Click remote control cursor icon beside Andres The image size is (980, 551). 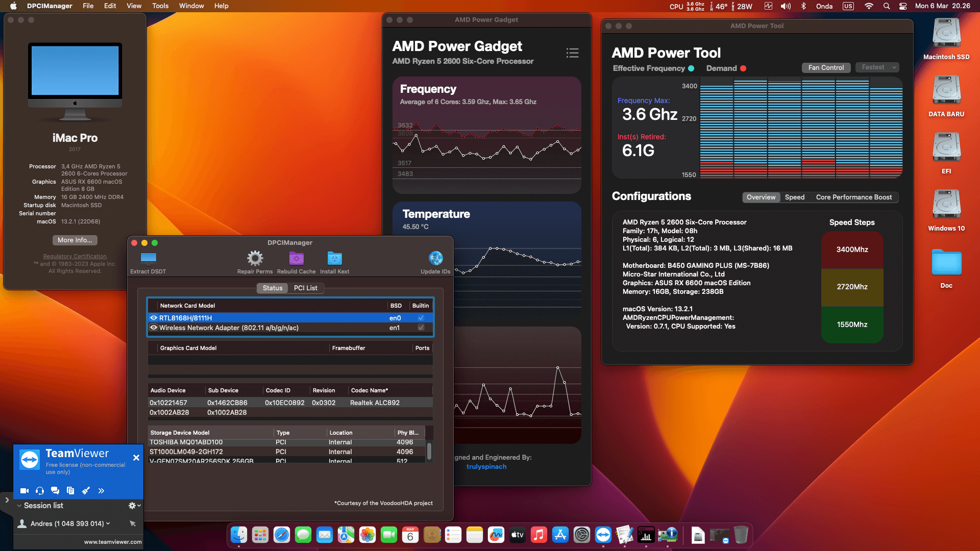tap(133, 523)
